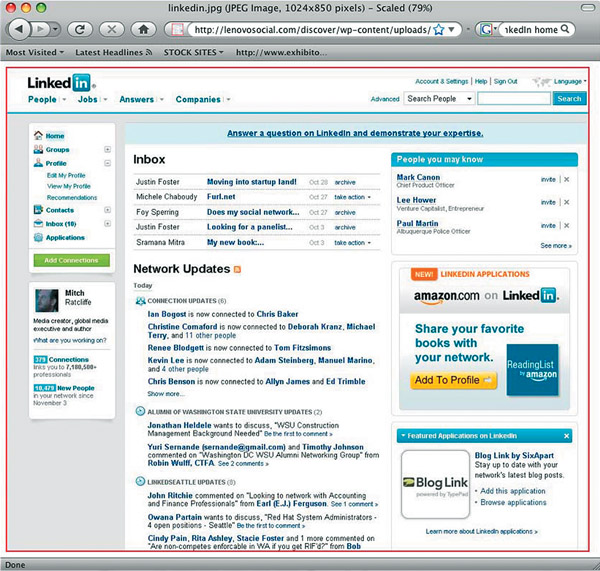The width and height of the screenshot is (600, 571).
Task: Invite Mark Canon
Action: [548, 179]
